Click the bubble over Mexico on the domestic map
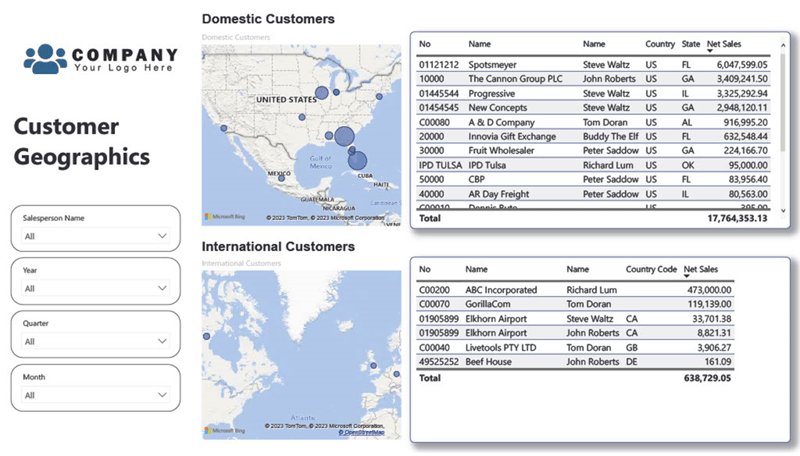This screenshot has width=800, height=456. click(281, 179)
